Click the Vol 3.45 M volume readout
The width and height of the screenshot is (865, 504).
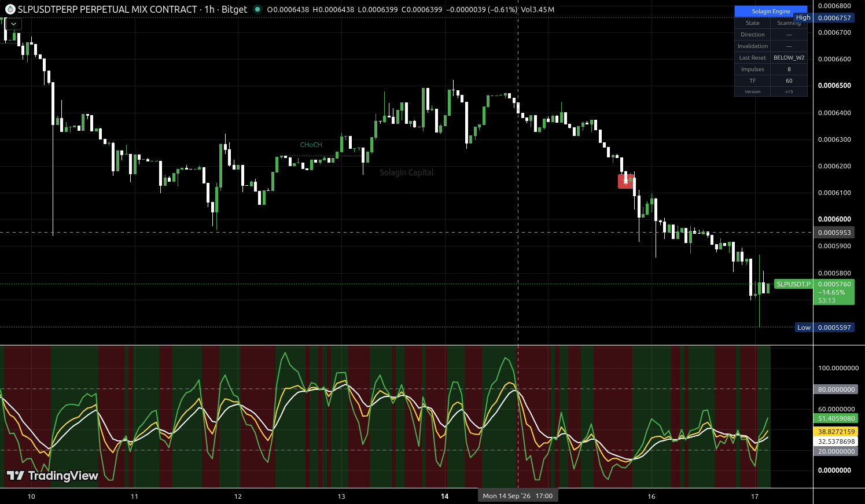(x=537, y=9)
